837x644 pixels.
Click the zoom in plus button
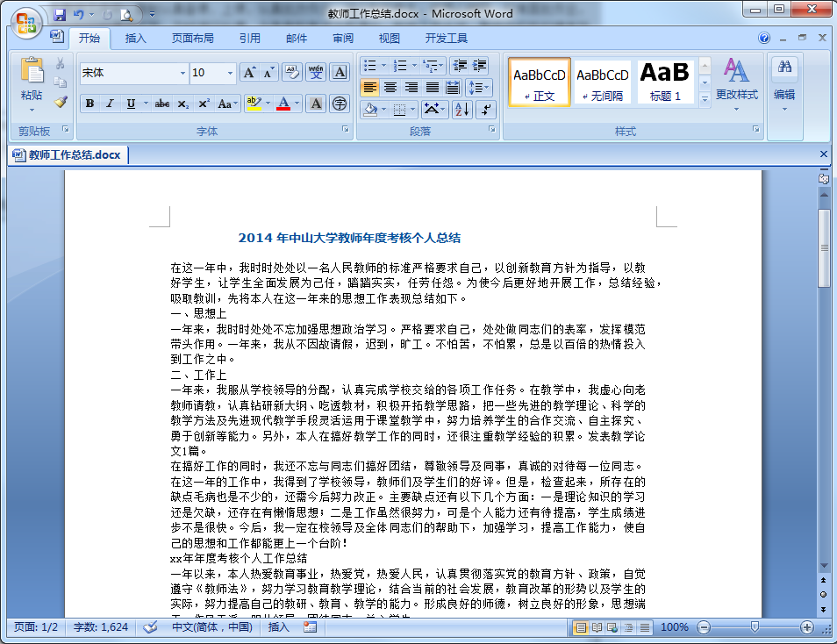pyautogui.click(x=806, y=627)
